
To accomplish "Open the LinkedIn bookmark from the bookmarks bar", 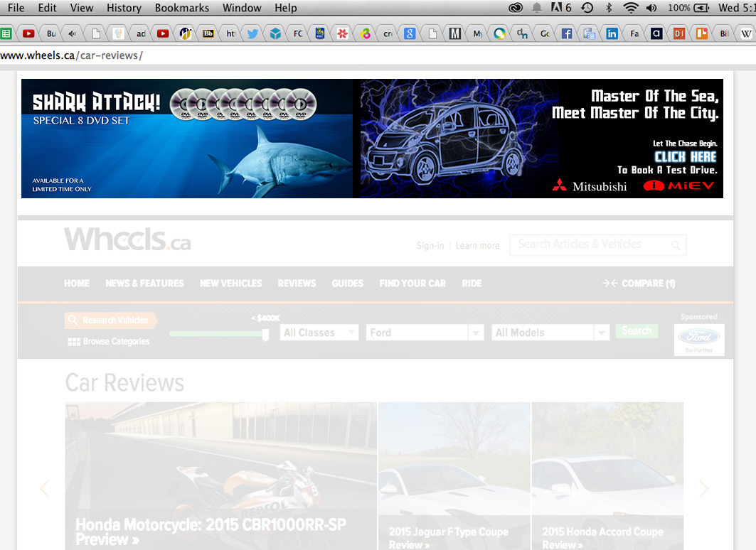I will 612,33.
